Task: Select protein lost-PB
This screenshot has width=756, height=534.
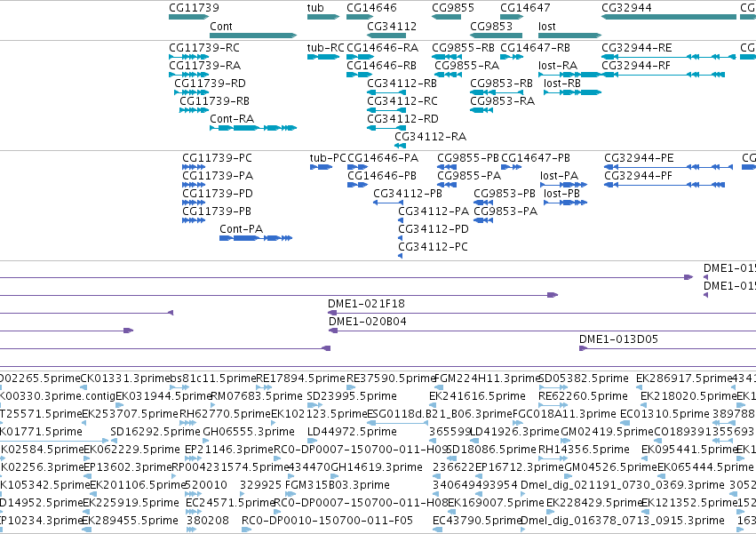Action: 566,203
